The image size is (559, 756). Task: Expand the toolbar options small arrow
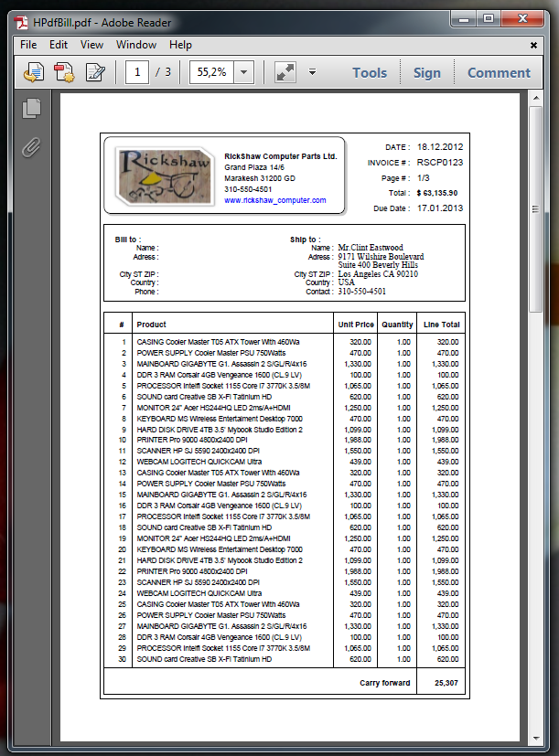[x=312, y=72]
